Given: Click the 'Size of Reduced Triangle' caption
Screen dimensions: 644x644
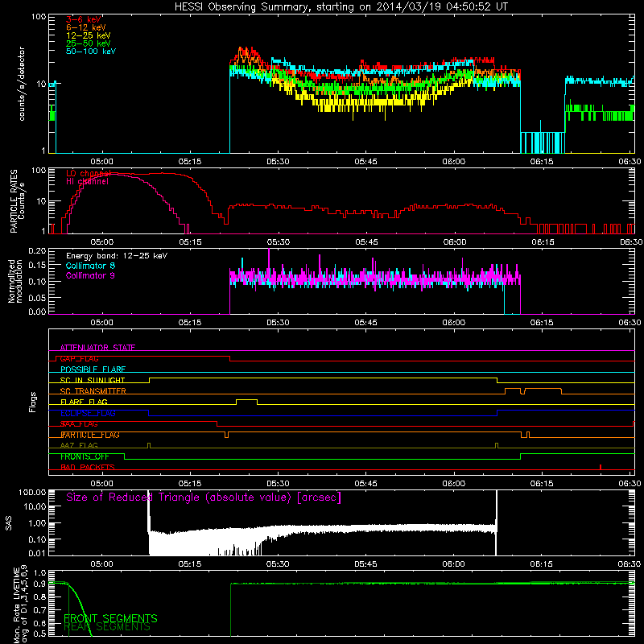Looking at the screenshot, I should (204, 497).
